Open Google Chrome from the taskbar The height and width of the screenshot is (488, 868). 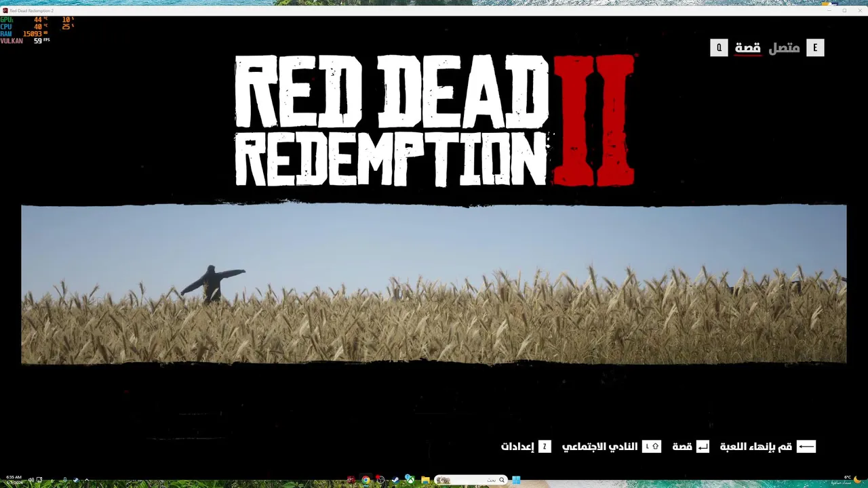(366, 480)
